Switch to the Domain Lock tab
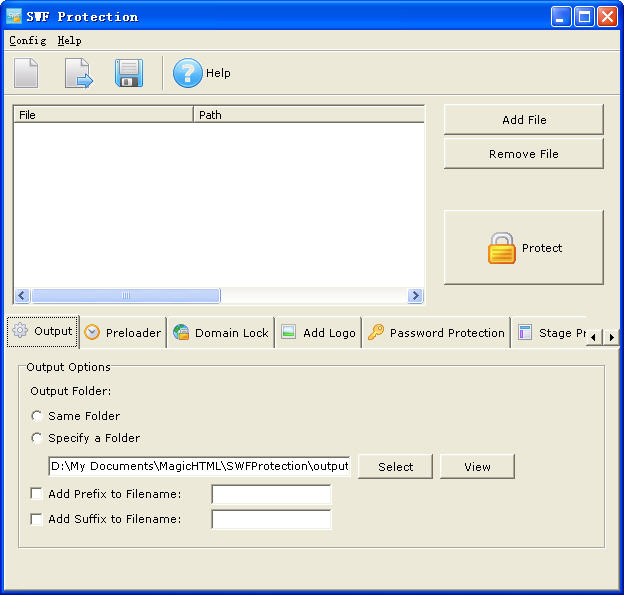624x595 pixels. pyautogui.click(x=221, y=333)
